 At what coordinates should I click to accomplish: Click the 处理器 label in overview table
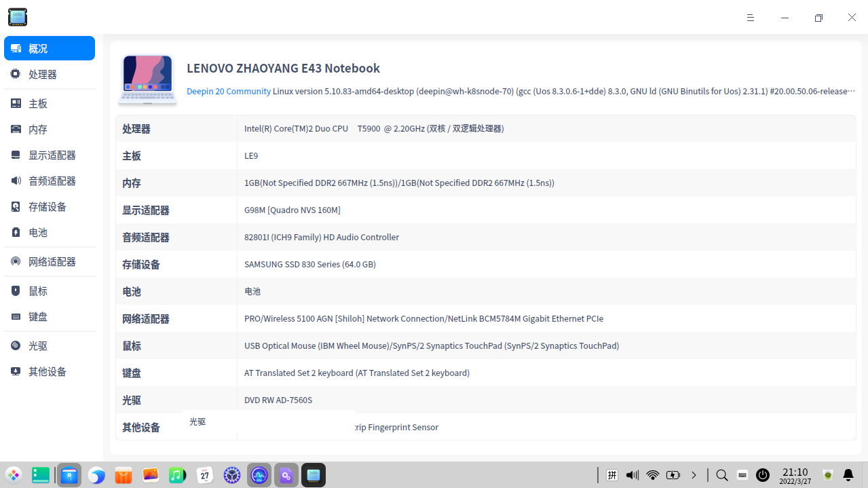[136, 128]
